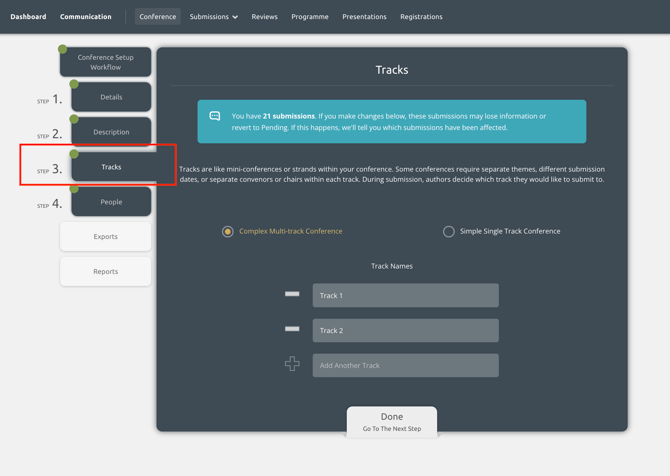Click the green dot on the Details step
Screen dimensions: 670x476
click(74, 84)
